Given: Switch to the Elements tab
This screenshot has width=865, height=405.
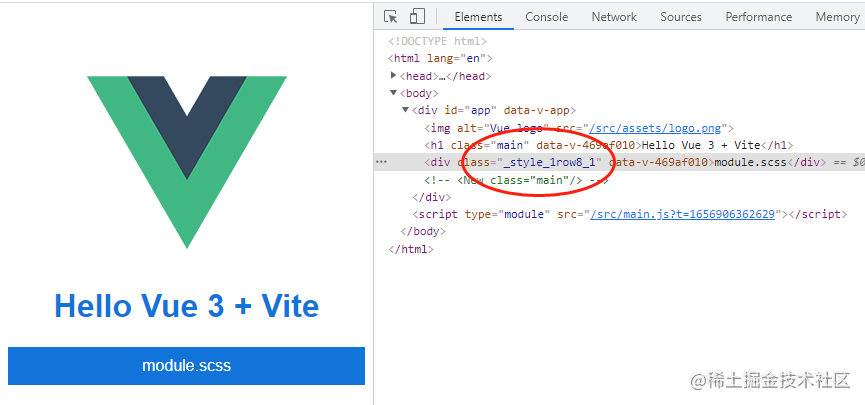Looking at the screenshot, I should [x=478, y=17].
